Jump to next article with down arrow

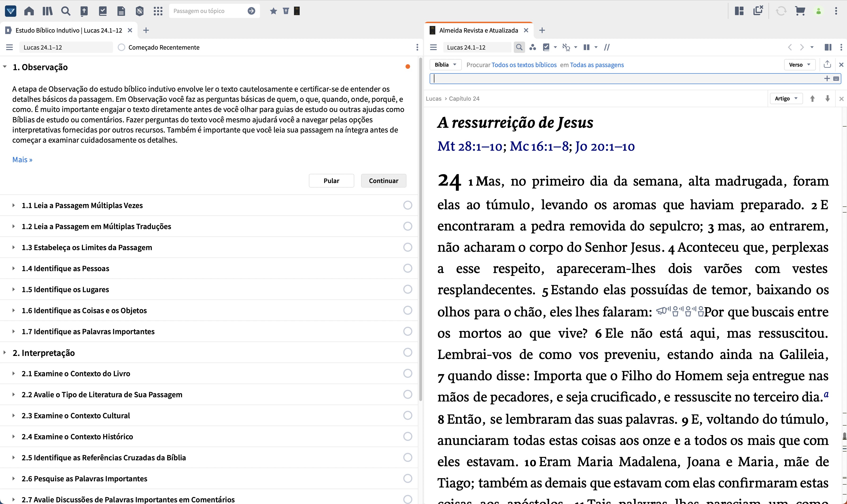828,98
